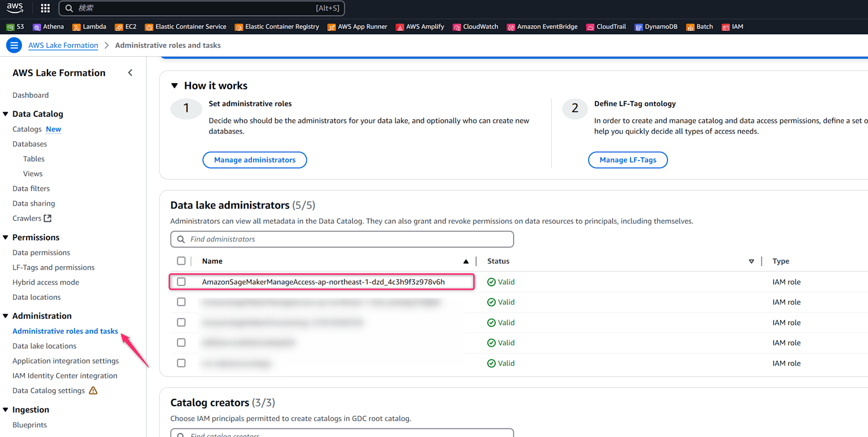Image resolution: width=868 pixels, height=437 pixels.
Task: Follow the AWS Lake Formation breadcrumb link
Action: pyautogui.click(x=63, y=45)
